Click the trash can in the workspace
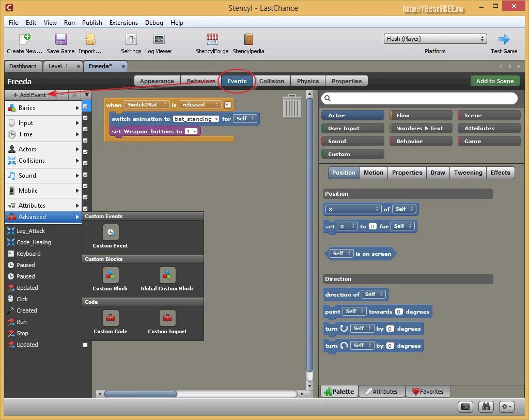This screenshot has width=529, height=420. (x=292, y=106)
